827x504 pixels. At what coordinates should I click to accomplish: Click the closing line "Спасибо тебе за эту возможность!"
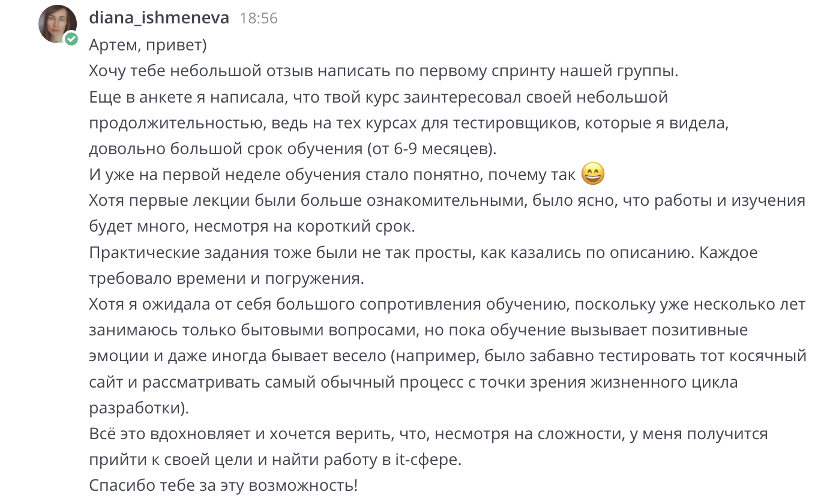tap(223, 485)
